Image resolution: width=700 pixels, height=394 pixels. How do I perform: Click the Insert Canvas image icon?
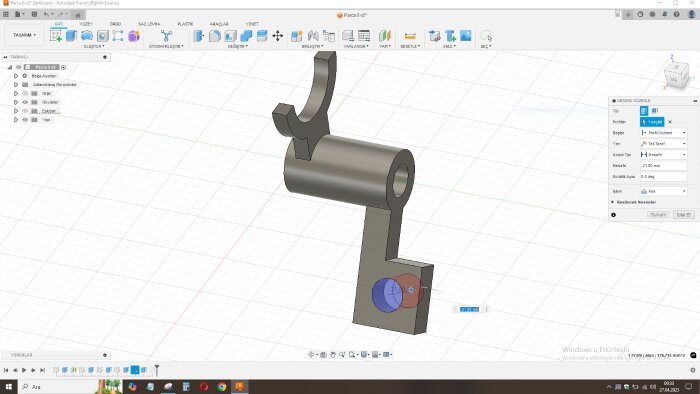point(466,36)
